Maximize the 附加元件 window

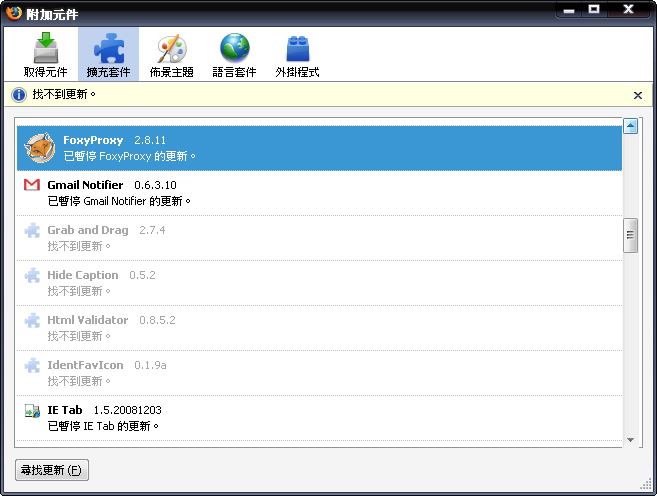tap(594, 10)
